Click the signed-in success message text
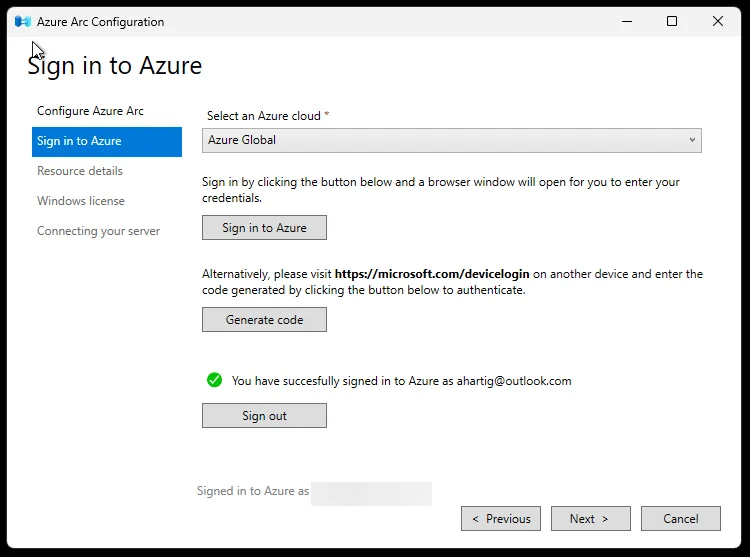Viewport: 750px width, 557px height. coord(401,381)
